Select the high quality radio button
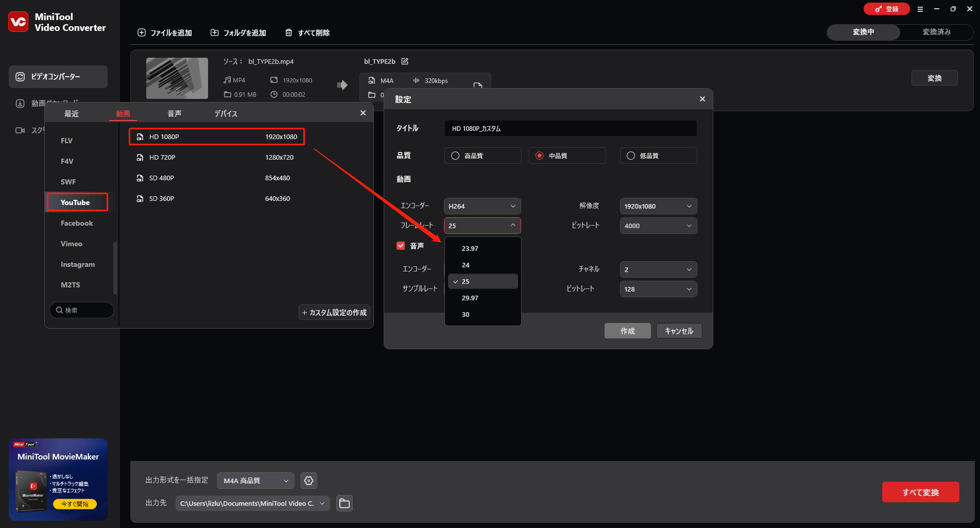 [x=455, y=156]
